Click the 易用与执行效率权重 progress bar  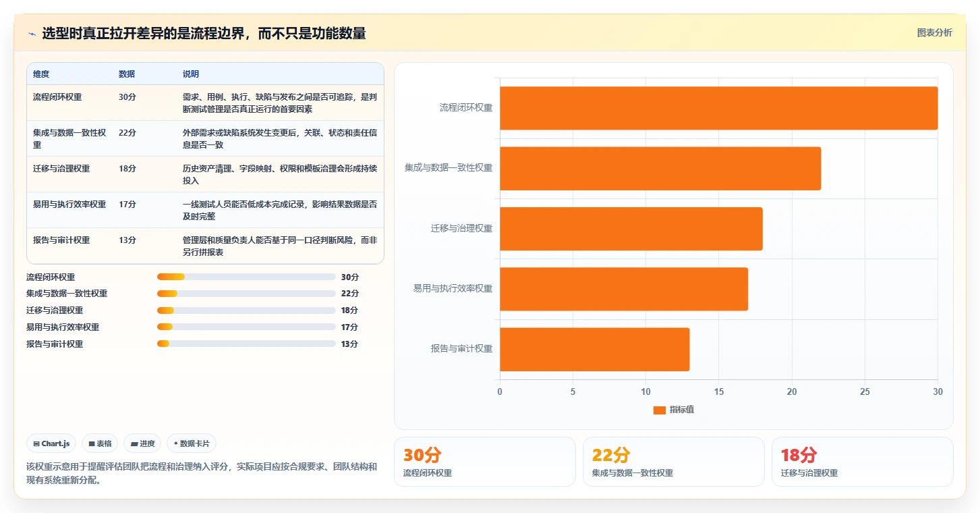point(246,327)
